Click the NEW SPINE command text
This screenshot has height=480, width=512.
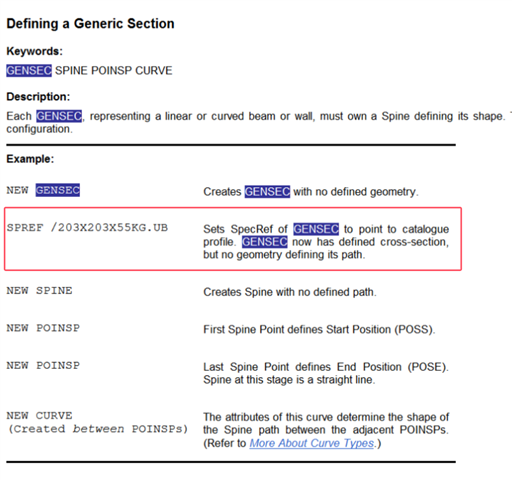pyautogui.click(x=39, y=291)
